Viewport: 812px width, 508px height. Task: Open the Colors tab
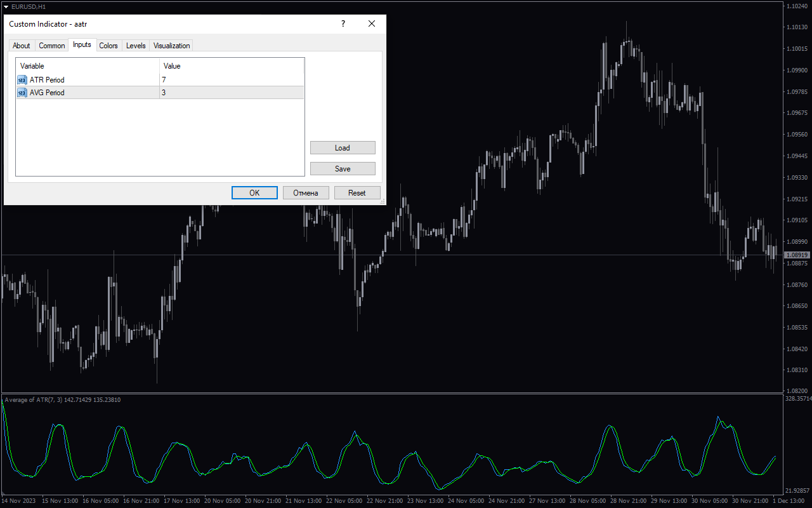[x=108, y=46]
